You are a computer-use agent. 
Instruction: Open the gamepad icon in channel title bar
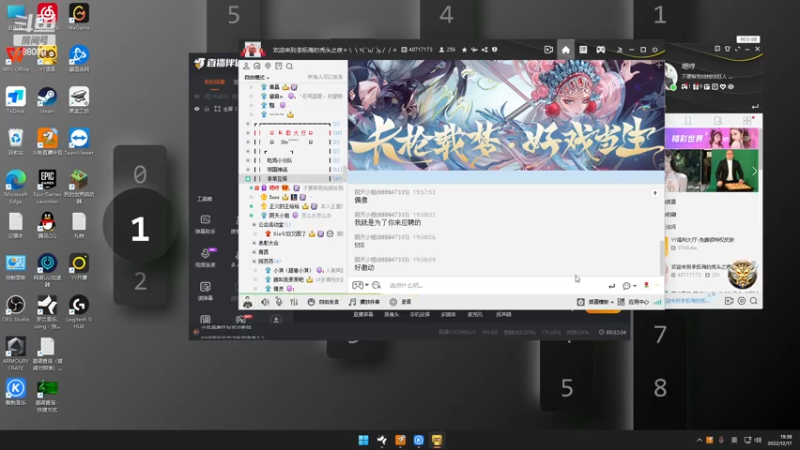point(601,49)
